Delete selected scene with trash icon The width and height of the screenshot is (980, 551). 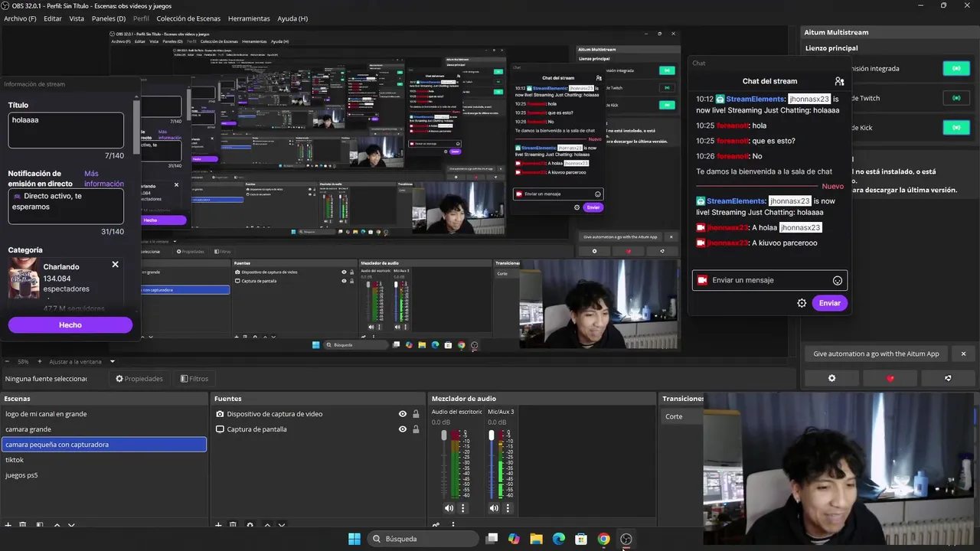pos(23,525)
